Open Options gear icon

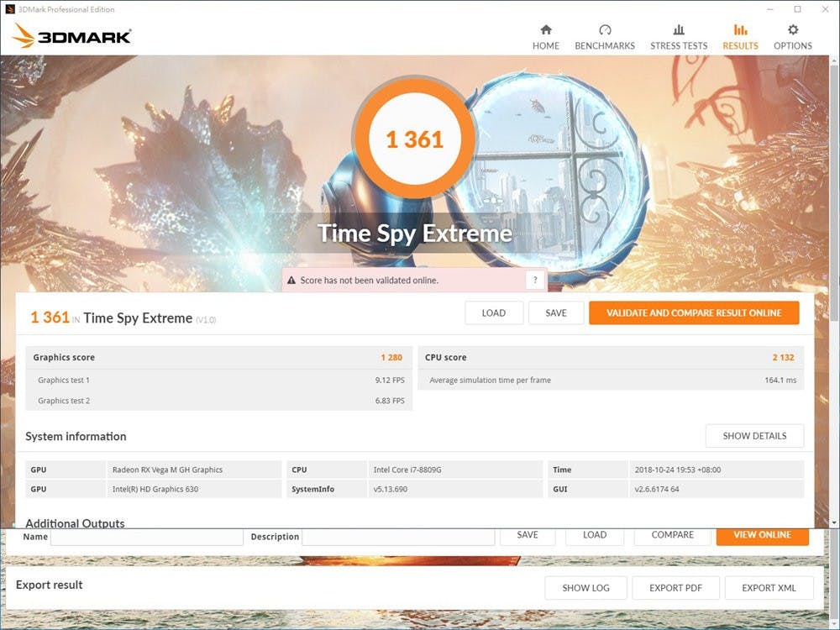pyautogui.click(x=793, y=30)
